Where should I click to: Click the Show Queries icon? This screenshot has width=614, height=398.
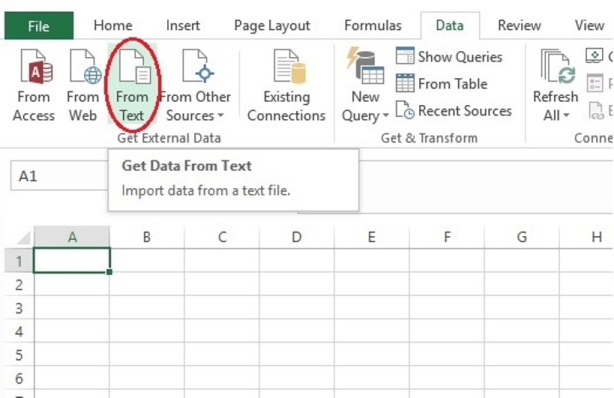tap(405, 56)
